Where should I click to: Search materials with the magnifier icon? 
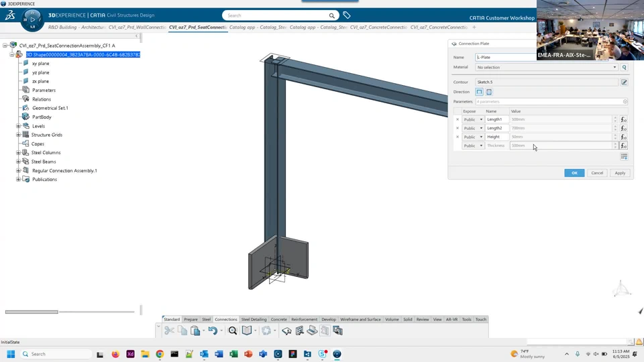[x=625, y=67]
